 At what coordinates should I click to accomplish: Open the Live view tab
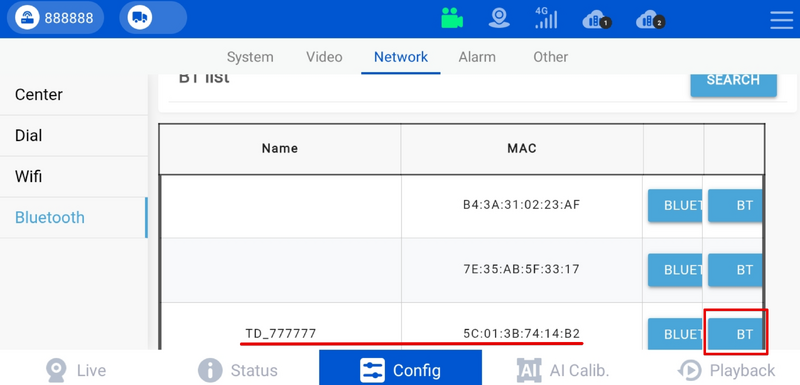(x=77, y=370)
